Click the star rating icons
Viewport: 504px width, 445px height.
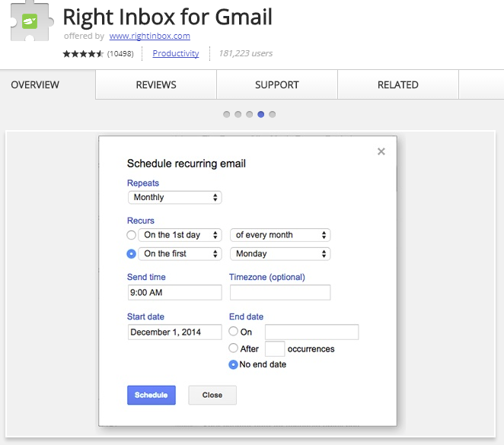pyautogui.click(x=83, y=53)
